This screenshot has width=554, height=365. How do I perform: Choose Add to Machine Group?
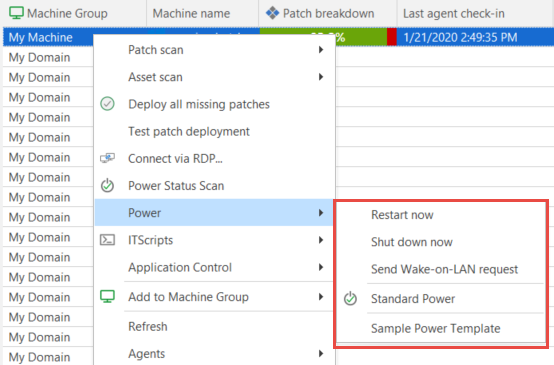(x=214, y=297)
